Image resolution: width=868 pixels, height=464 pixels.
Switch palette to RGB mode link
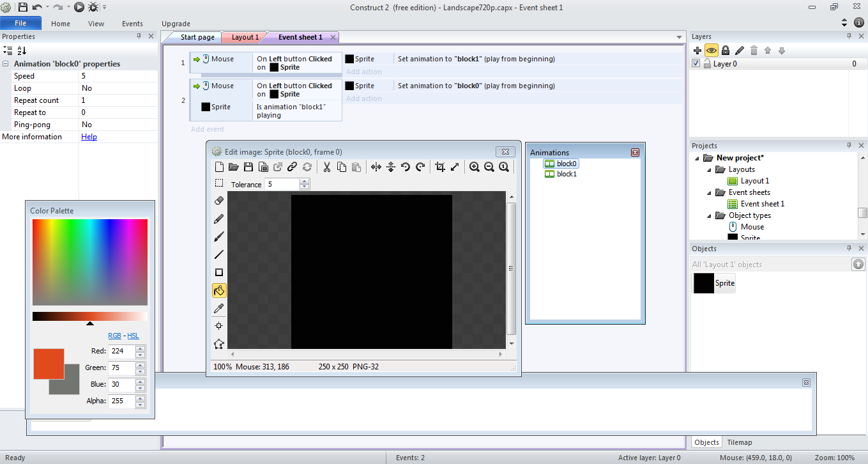click(x=114, y=336)
